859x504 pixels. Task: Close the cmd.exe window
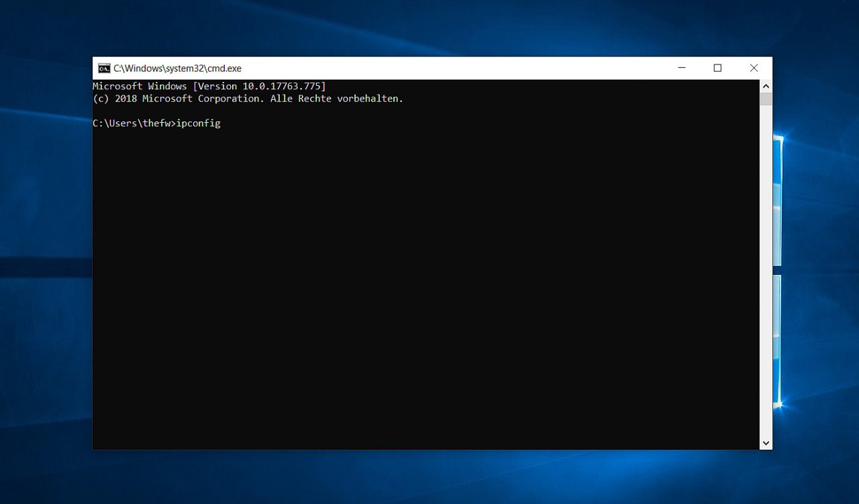pyautogui.click(x=754, y=68)
